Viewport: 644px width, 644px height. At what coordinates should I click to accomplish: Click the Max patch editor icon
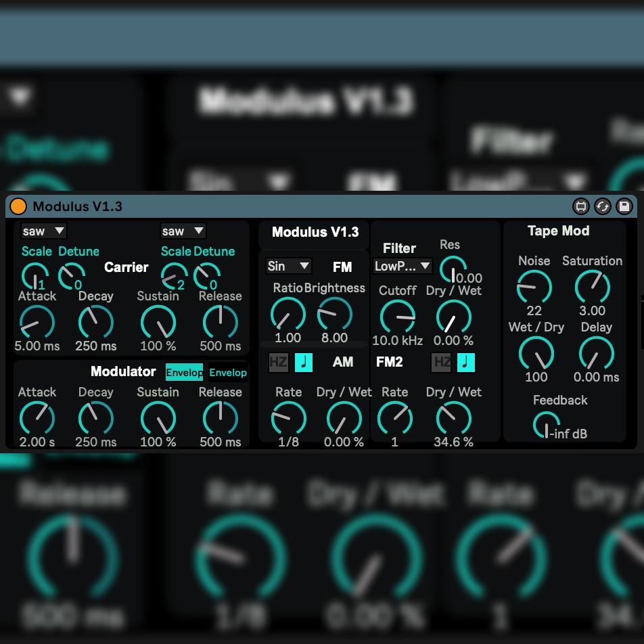[x=580, y=206]
